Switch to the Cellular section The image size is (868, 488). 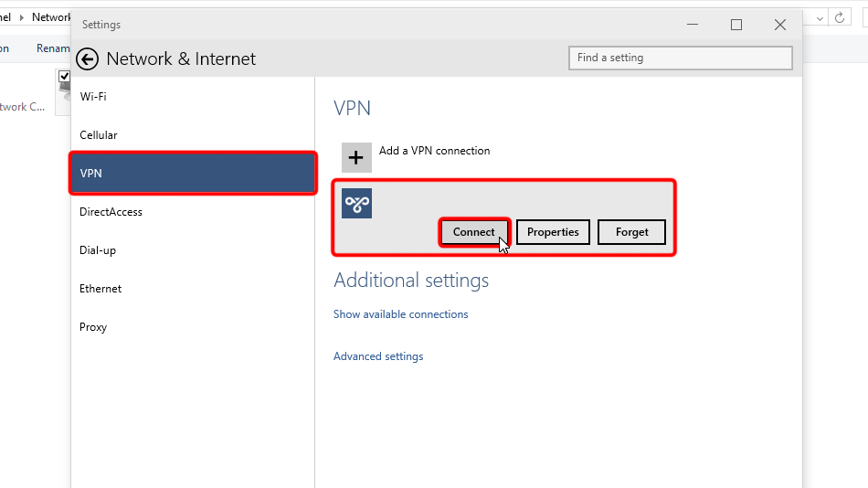(99, 135)
